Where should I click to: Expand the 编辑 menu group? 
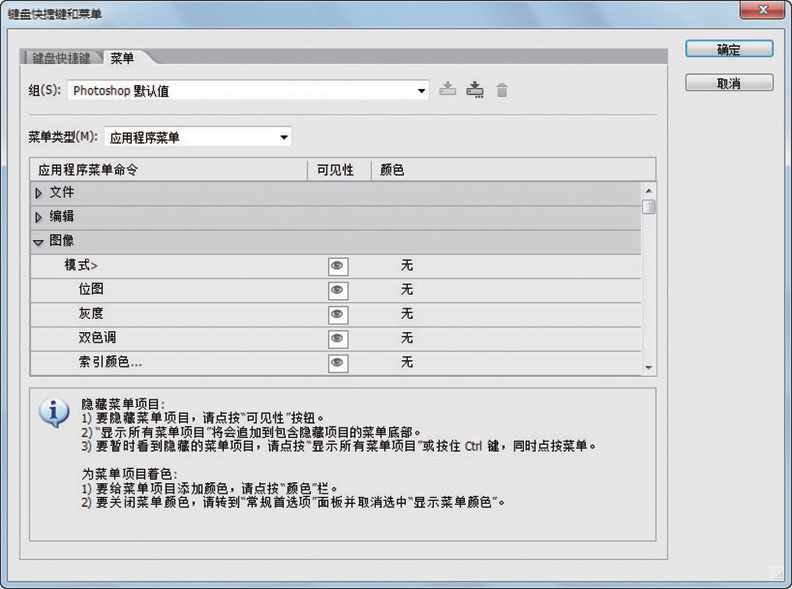tap(39, 217)
